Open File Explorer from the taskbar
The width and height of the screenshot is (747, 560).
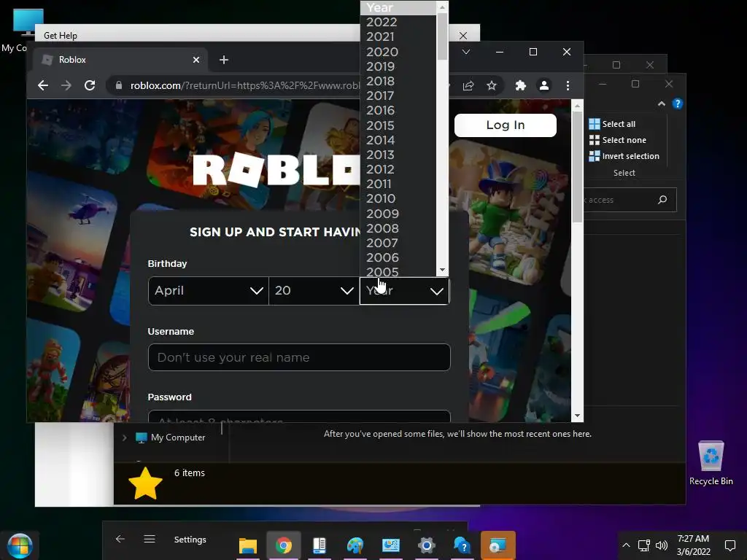point(248,545)
